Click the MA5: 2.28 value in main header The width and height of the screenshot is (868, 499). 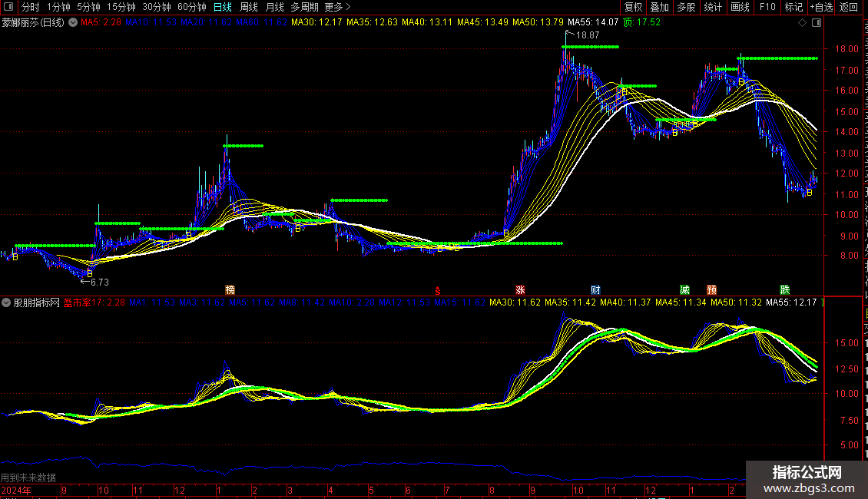coord(101,22)
